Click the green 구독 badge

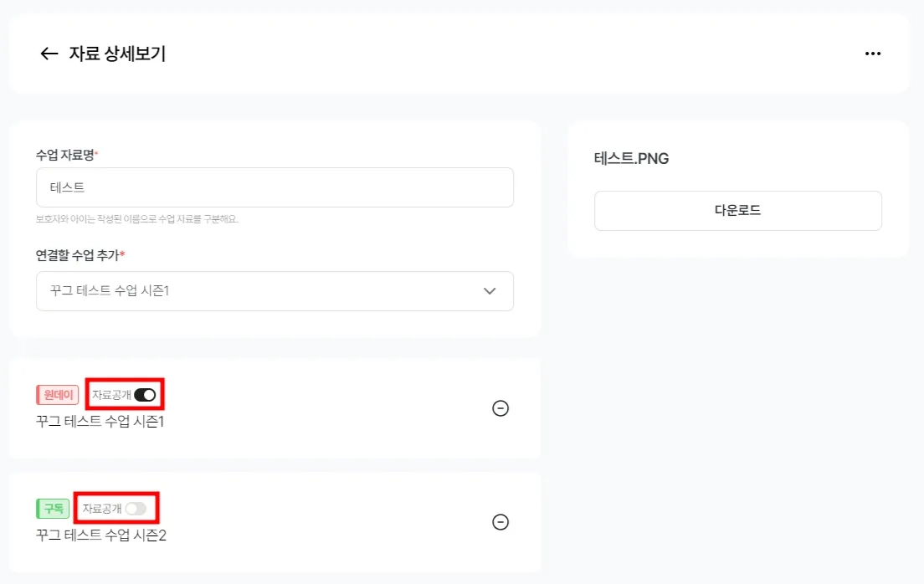point(54,508)
